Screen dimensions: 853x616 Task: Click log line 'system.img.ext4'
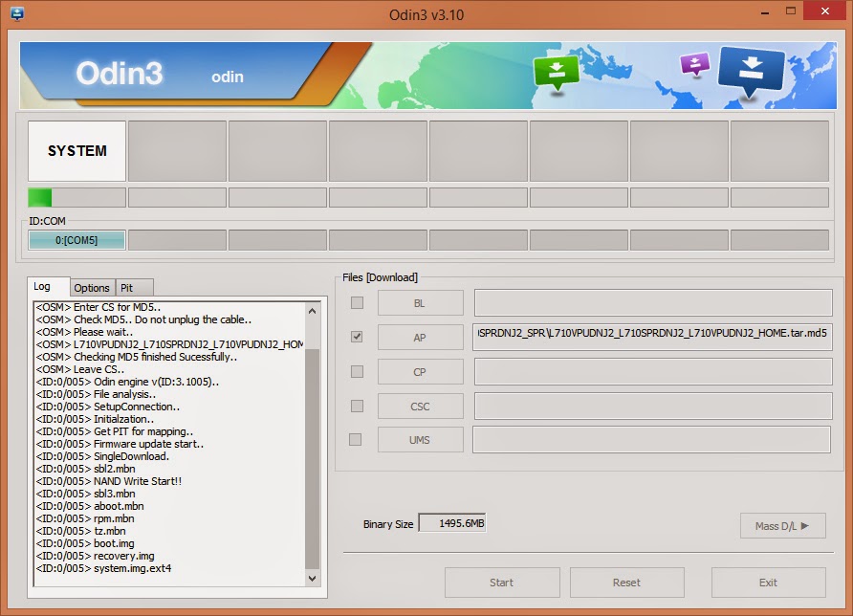(104, 568)
